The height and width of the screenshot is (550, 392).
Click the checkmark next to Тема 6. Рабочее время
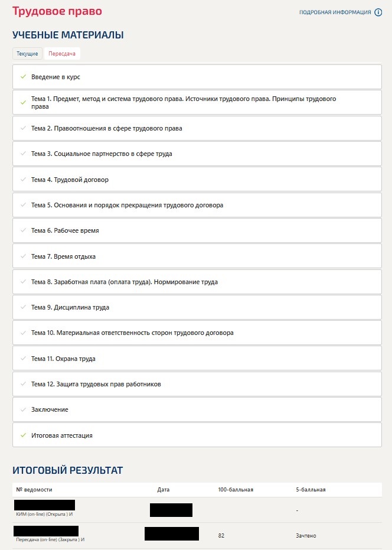coord(23,230)
